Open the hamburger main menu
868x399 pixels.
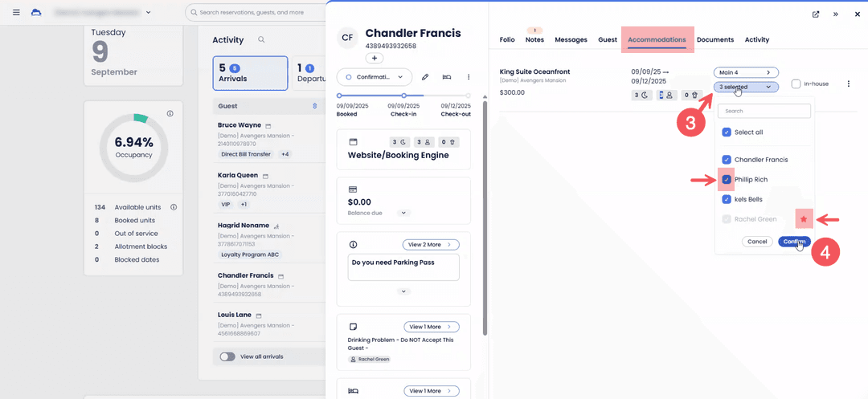tap(16, 12)
